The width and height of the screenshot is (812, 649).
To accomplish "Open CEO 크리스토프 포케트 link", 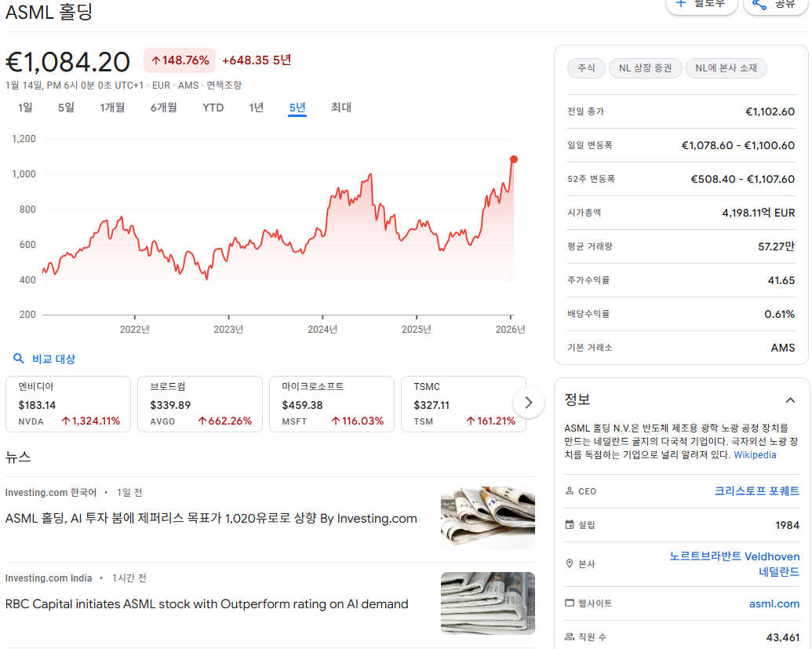I will click(756, 490).
